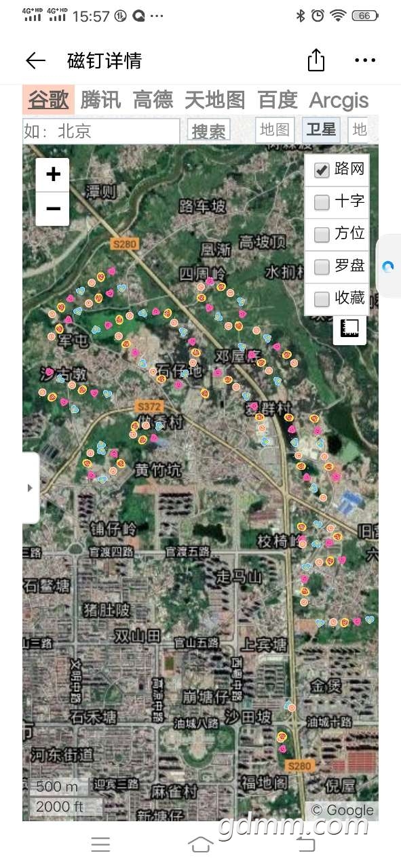
Task: Switch to 天地图 map source tab
Action: click(x=214, y=100)
